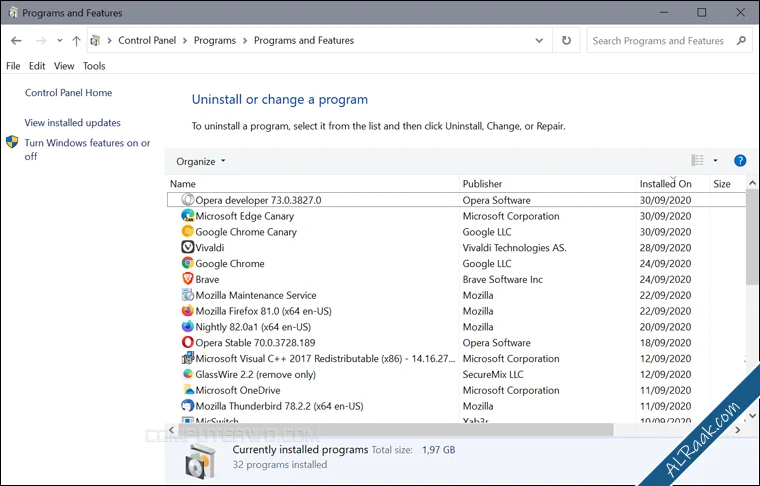Viewport: 760px width, 486px height.
Task: Click the Mozilla Maintenance Service icon
Action: 188,295
